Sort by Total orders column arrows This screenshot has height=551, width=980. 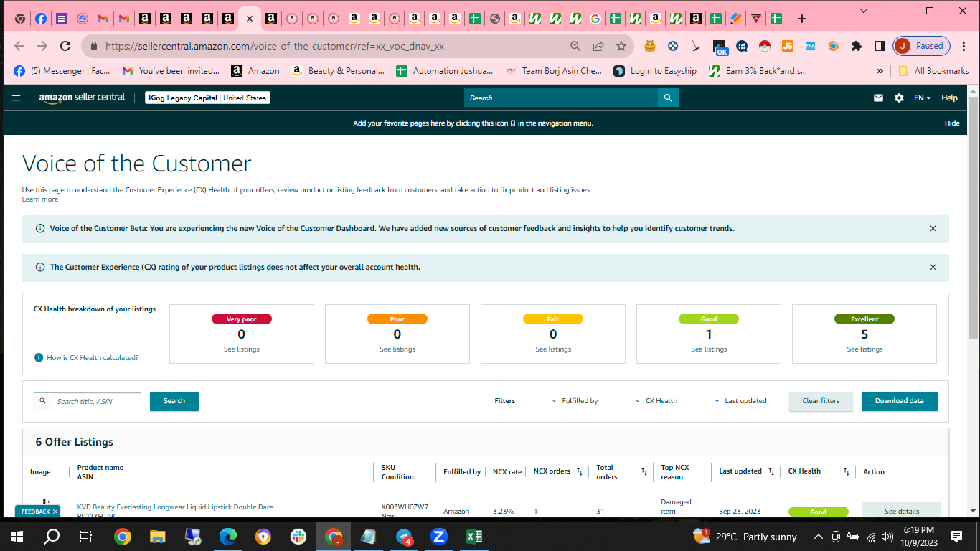(x=644, y=471)
